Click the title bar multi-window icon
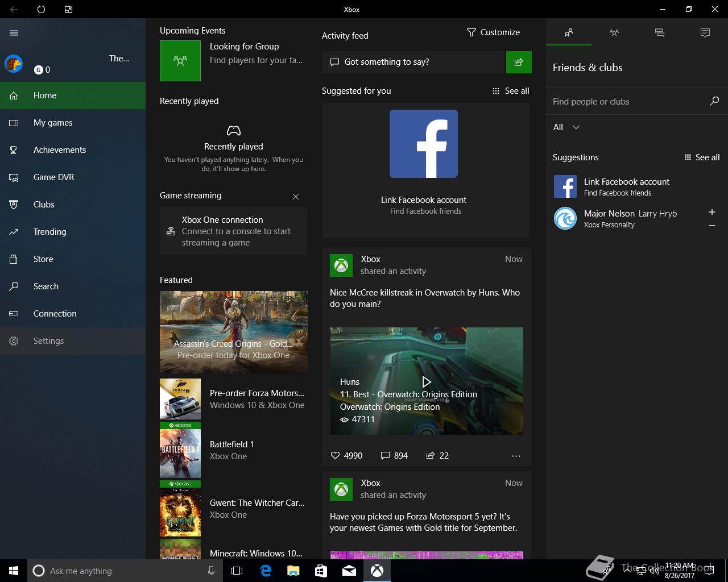The image size is (728, 582). click(x=68, y=9)
